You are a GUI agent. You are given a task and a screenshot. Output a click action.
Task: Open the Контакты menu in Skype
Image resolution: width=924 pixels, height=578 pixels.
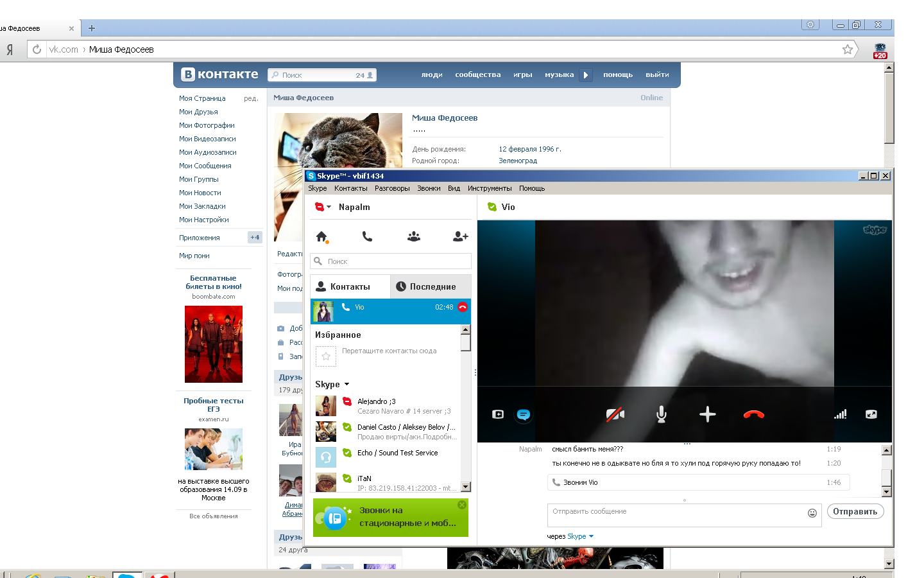click(350, 188)
